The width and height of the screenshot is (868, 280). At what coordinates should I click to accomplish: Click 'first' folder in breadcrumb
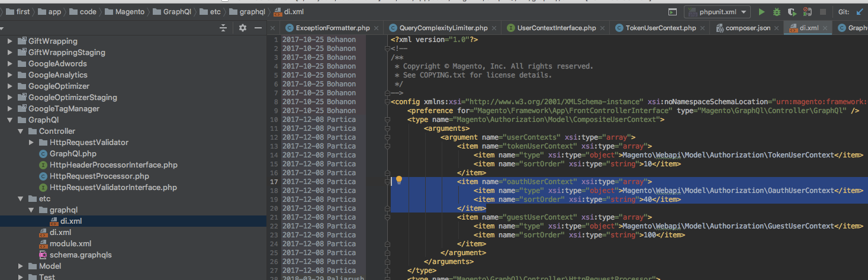pos(17,12)
